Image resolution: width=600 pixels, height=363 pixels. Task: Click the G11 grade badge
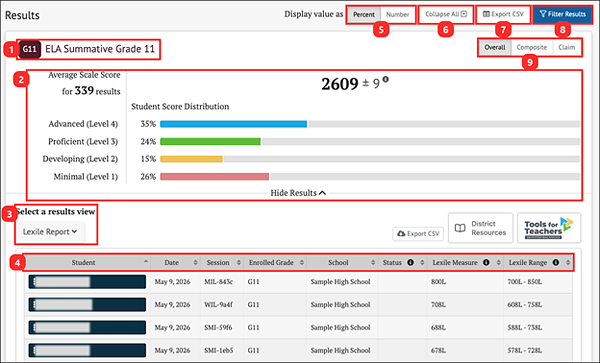[x=29, y=49]
